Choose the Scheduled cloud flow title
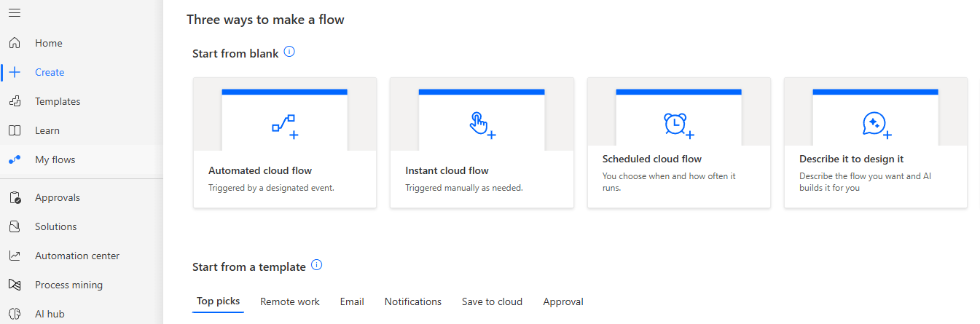Viewport: 980px width, 324px height. point(652,159)
